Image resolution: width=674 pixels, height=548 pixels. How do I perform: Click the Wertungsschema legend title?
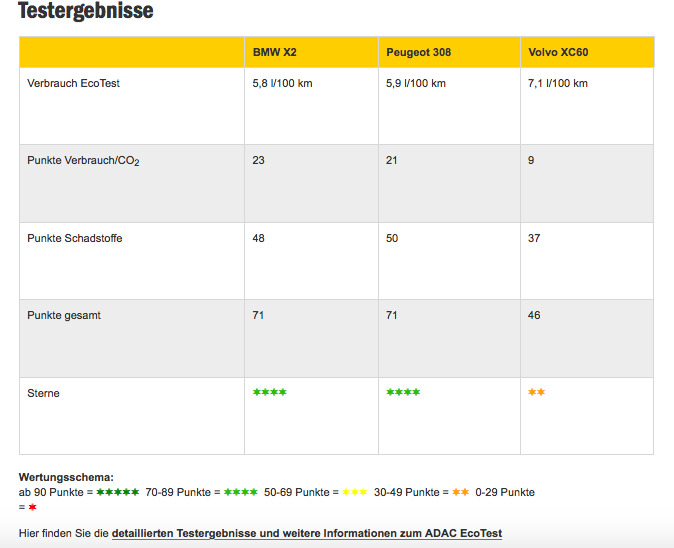[x=66, y=477]
